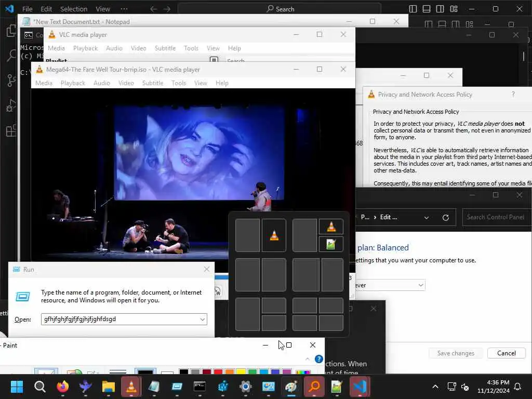532x399 pixels.
Task: Open Visual Studio Code from the taskbar
Action: [360, 387]
